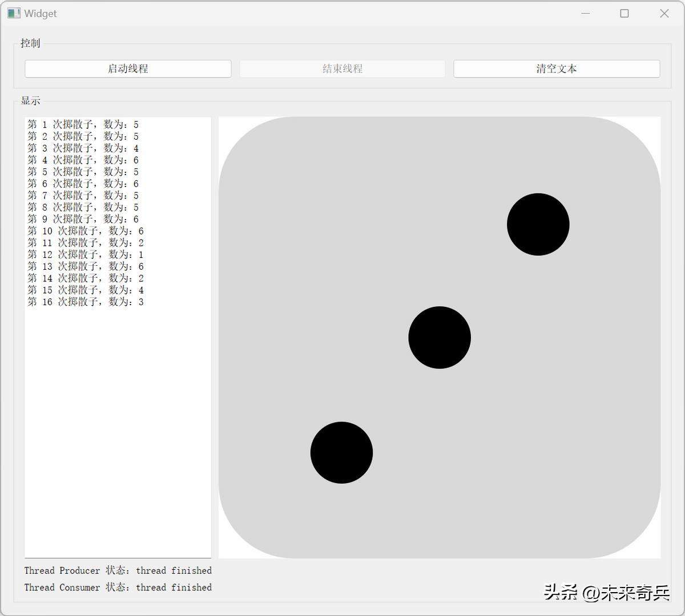The height and width of the screenshot is (616, 685).
Task: Click the 控制 group box title
Action: (x=30, y=43)
